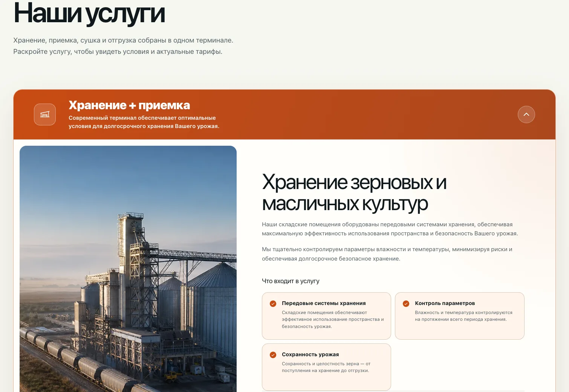Screen dimensions: 569x392
Task: Select the «Сохранность урожая» card title
Action: click(310, 354)
